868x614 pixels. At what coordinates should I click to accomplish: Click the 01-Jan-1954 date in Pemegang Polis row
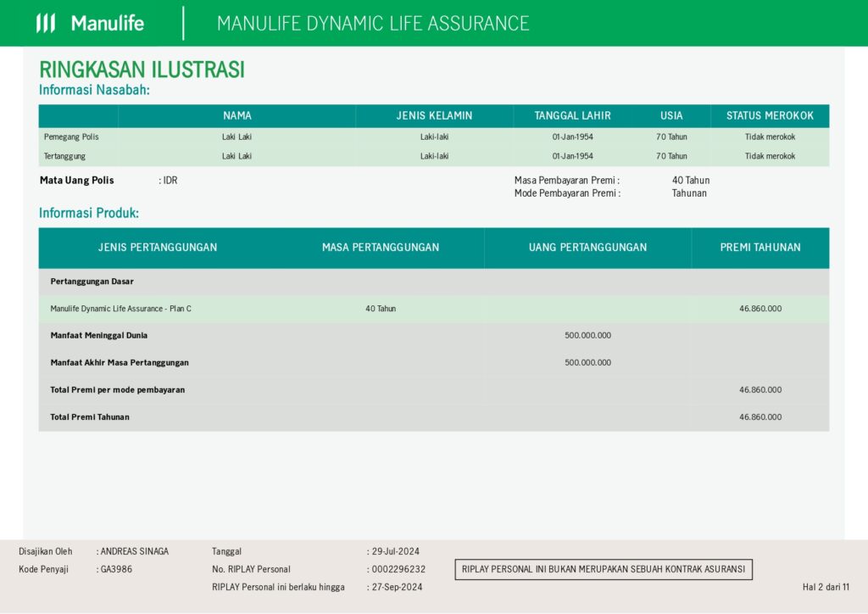(572, 137)
